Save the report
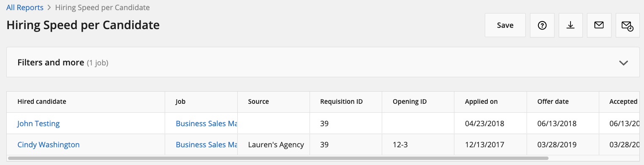This screenshot has width=644, height=165. 505,25
